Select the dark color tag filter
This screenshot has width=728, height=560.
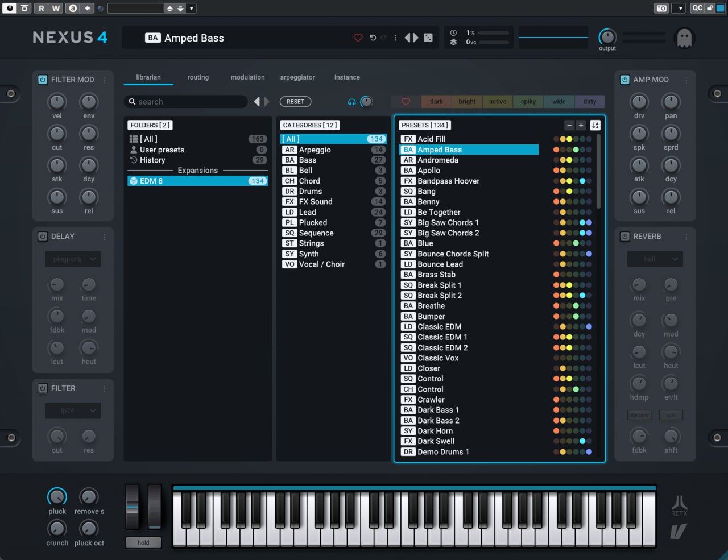[436, 102]
